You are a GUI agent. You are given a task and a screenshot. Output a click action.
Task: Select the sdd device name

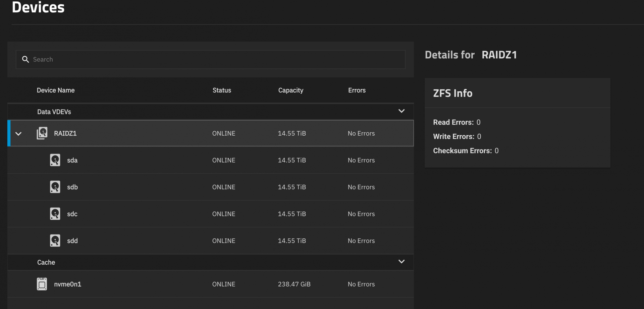tap(72, 241)
